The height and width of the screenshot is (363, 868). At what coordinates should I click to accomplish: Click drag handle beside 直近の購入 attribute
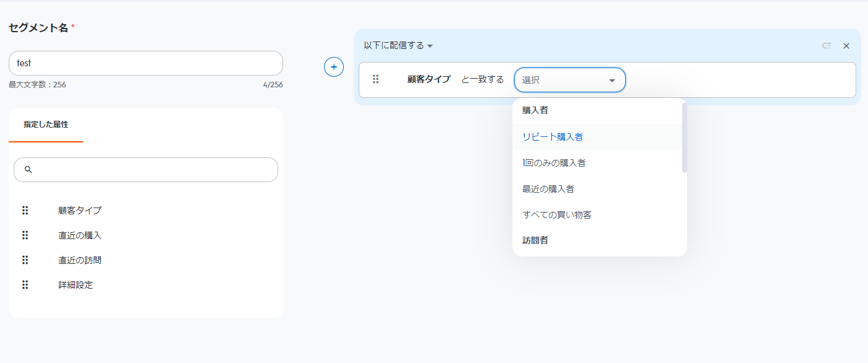tap(25, 235)
